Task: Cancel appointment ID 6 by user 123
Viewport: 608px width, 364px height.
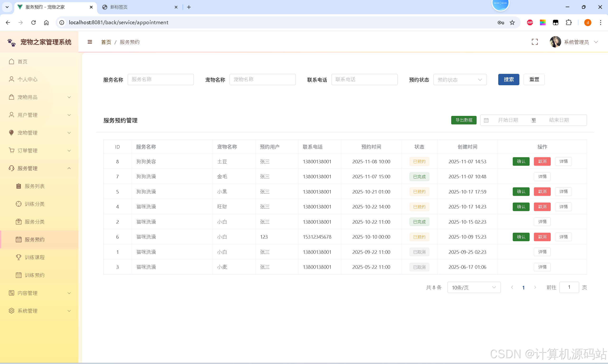Action: [542, 237]
